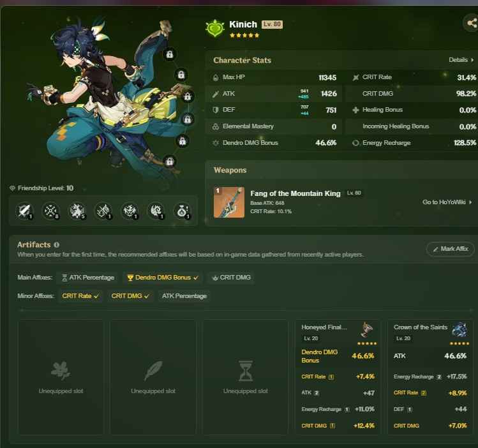Click the crown's DEF +44 substat
478x448 pixels.
430,409
